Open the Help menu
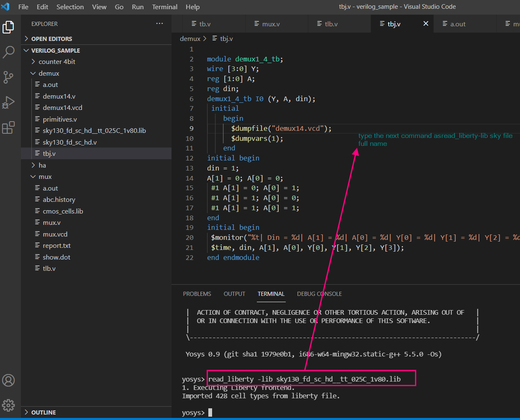This screenshot has height=420, width=520. (192, 7)
